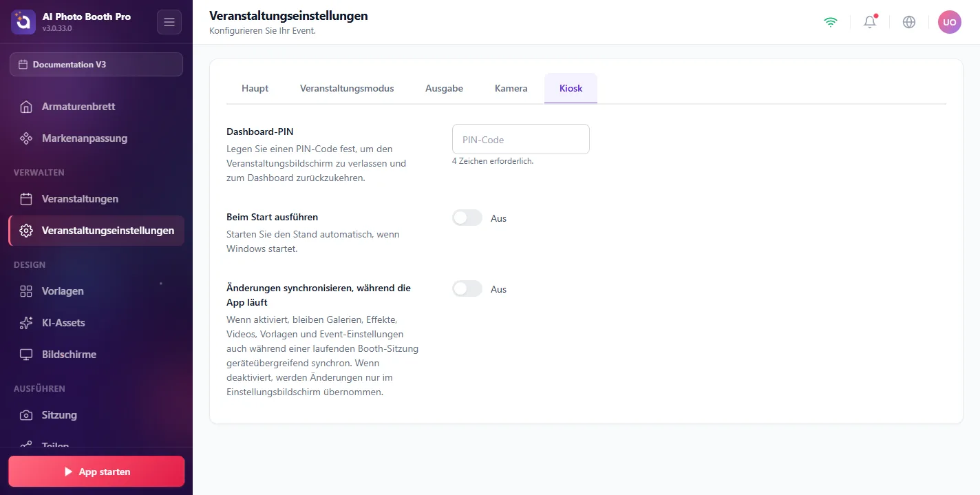Image resolution: width=980 pixels, height=495 pixels.
Task: Collapse the sidebar with the hamburger button
Action: (169, 22)
